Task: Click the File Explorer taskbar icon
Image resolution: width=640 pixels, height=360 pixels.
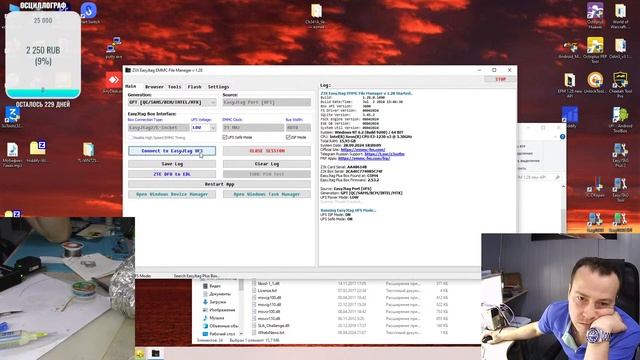Action: [156, 353]
